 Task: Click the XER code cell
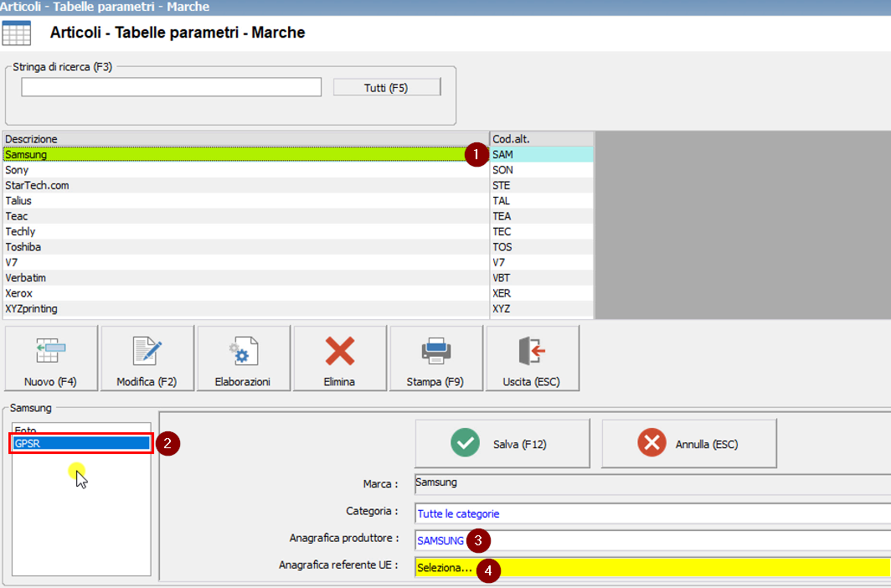542,293
